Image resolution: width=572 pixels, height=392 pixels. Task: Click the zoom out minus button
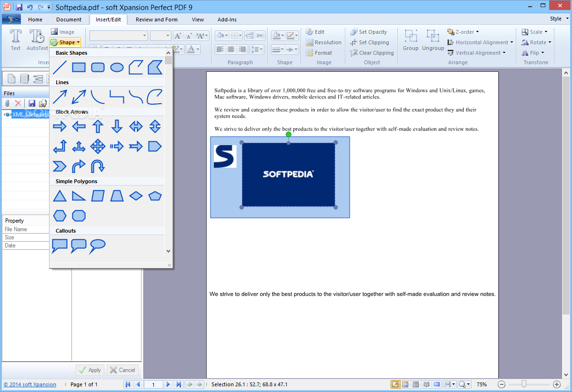coord(502,384)
